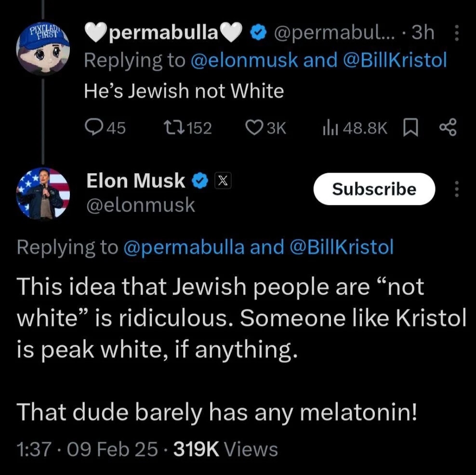Like permabulla's reply with 3K likes
Screen dimensions: 476x475
click(266, 128)
